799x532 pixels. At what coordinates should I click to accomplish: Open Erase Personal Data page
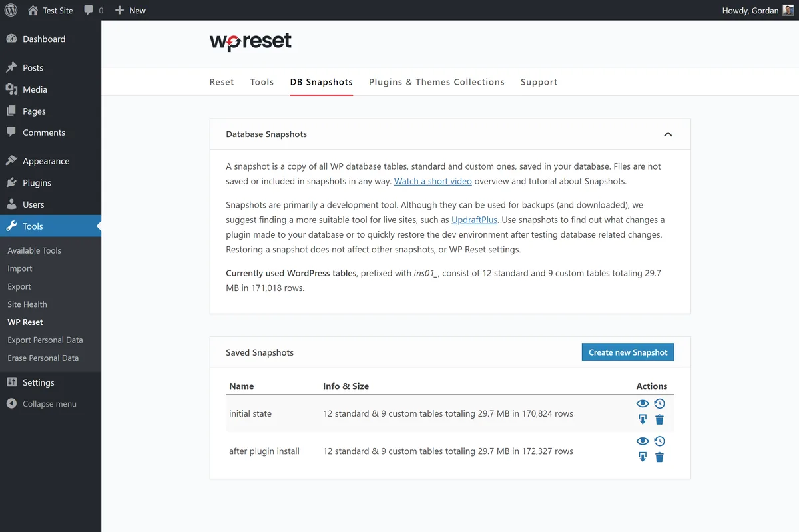[x=43, y=358]
